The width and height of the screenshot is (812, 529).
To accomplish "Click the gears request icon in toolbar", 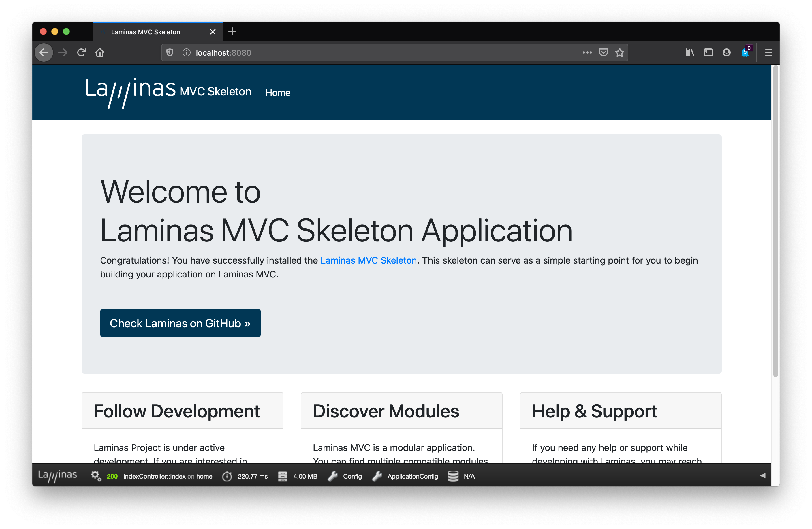I will click(x=96, y=476).
